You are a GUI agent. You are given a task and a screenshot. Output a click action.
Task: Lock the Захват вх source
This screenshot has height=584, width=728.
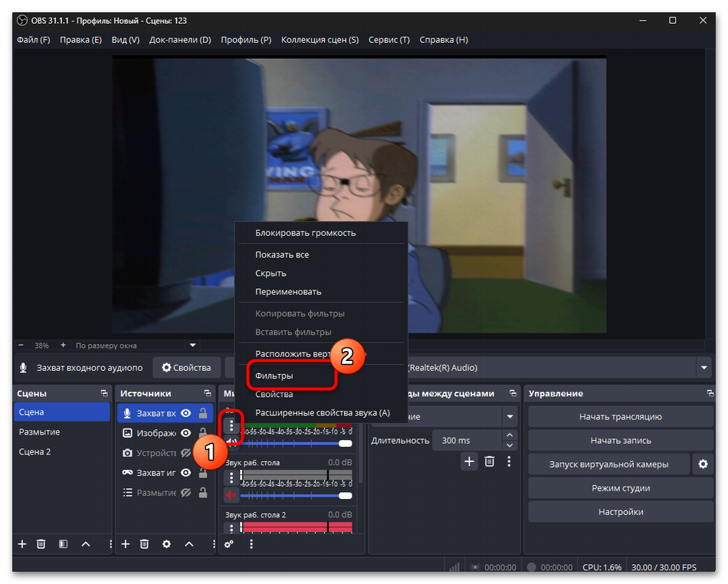tap(203, 413)
